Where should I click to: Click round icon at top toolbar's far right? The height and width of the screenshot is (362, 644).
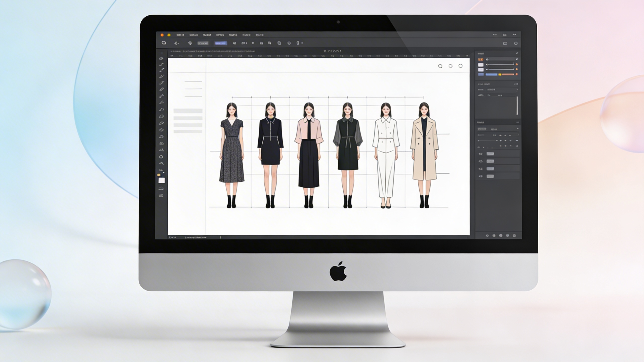click(516, 43)
